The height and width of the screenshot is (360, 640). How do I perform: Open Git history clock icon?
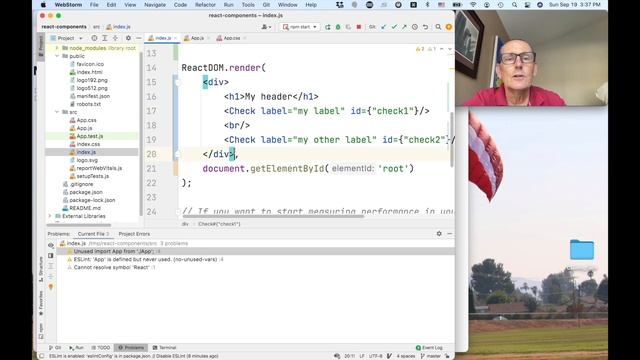(415, 27)
